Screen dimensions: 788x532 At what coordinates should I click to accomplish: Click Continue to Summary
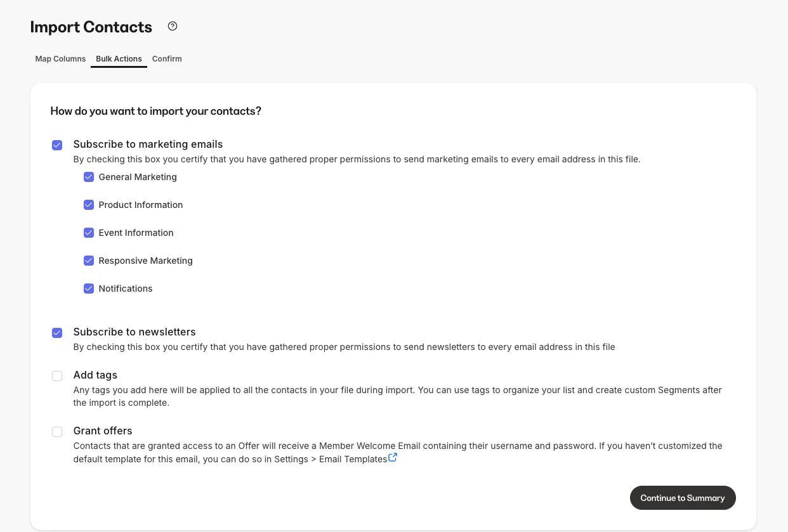tap(683, 498)
